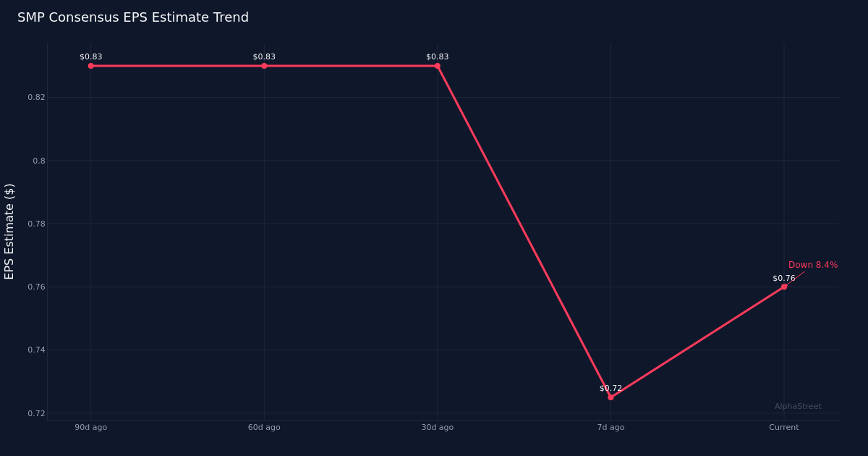Screen dimensions: 868x456
Task: Select the Current data point marker
Action: click(784, 287)
